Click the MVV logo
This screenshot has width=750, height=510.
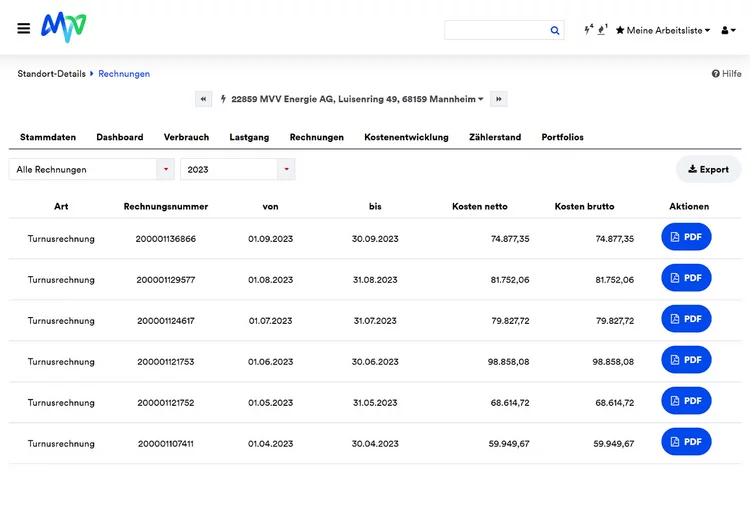pyautogui.click(x=64, y=27)
